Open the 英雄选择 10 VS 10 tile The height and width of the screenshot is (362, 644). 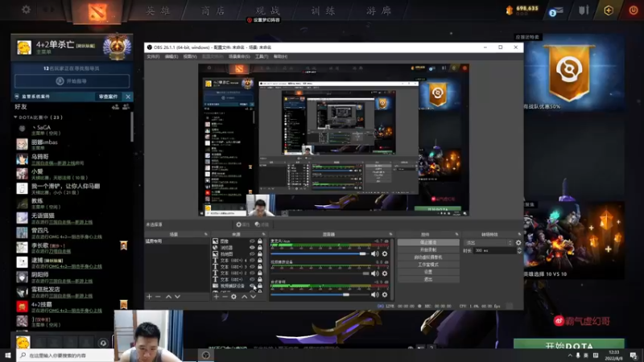pyautogui.click(x=574, y=240)
